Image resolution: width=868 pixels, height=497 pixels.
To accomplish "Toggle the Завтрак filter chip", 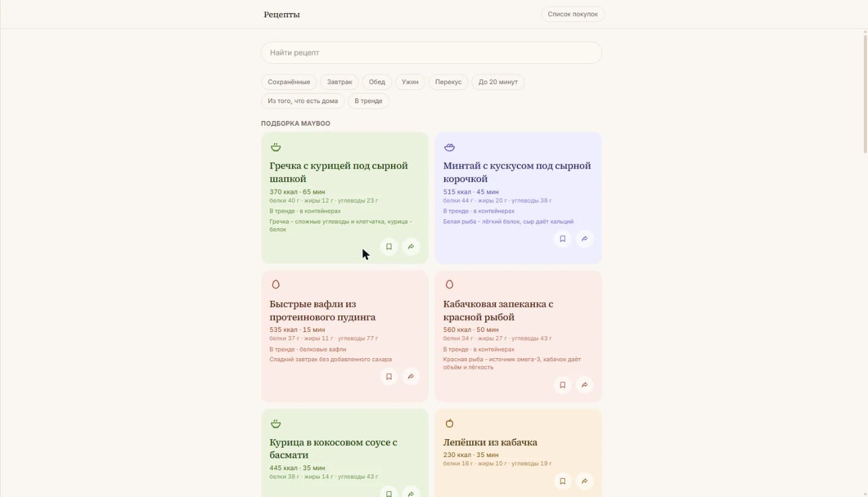I will coord(340,82).
